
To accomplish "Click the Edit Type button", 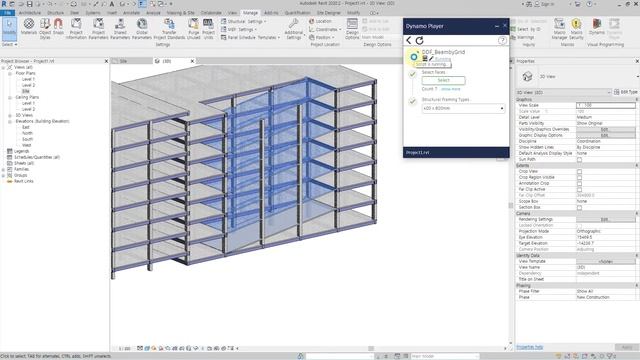I will point(625,92).
